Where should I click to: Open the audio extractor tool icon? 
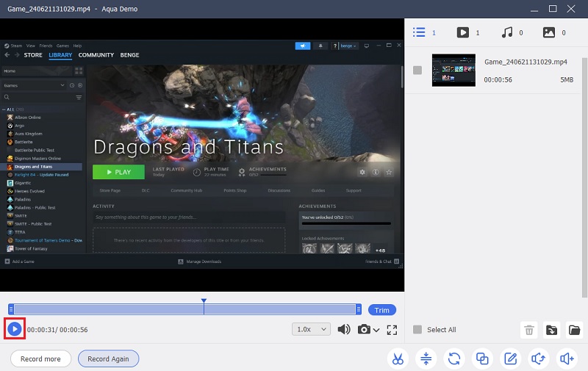539,359
